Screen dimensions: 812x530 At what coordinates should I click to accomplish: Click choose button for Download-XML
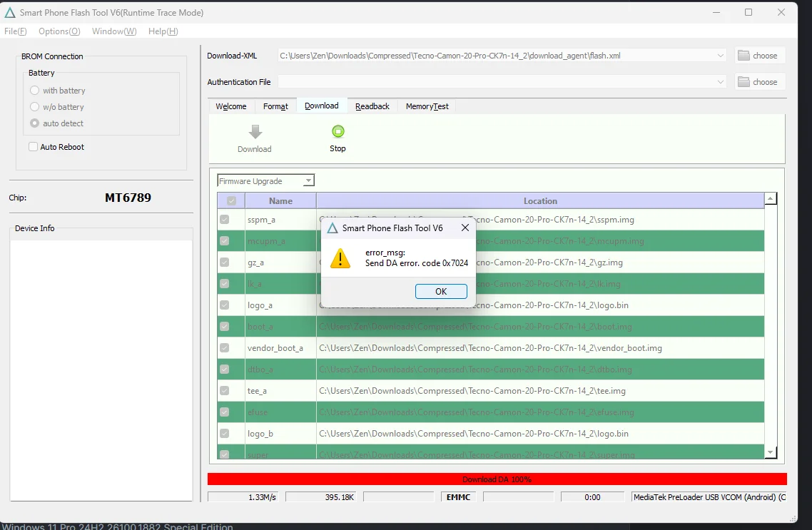point(760,56)
